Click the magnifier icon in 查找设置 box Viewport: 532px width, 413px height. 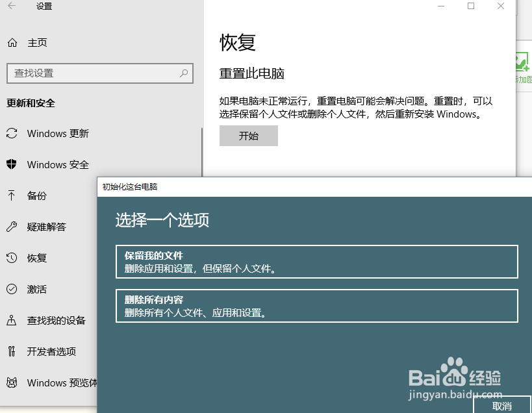point(184,73)
